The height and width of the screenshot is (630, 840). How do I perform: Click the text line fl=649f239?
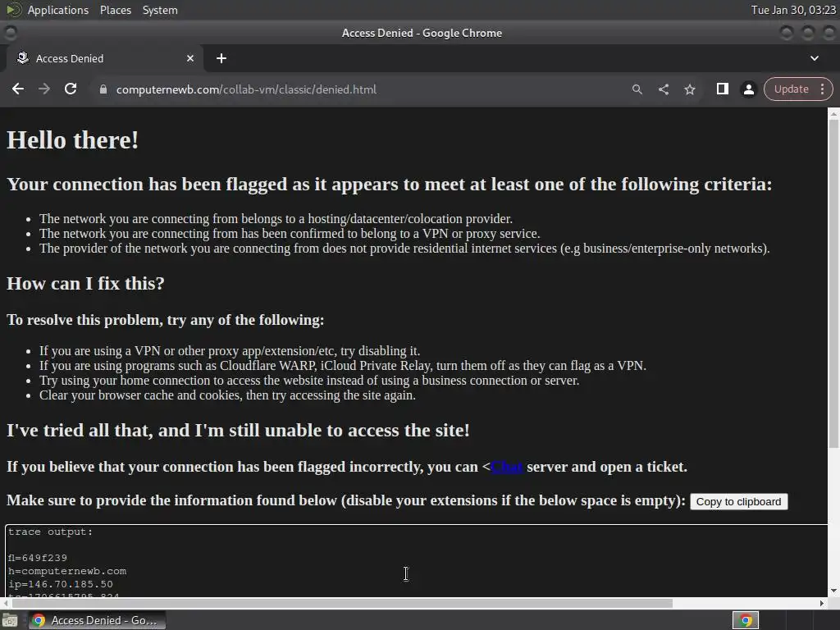click(x=38, y=558)
